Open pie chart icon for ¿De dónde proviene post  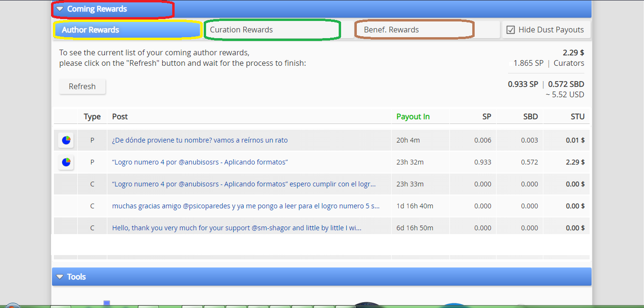66,140
